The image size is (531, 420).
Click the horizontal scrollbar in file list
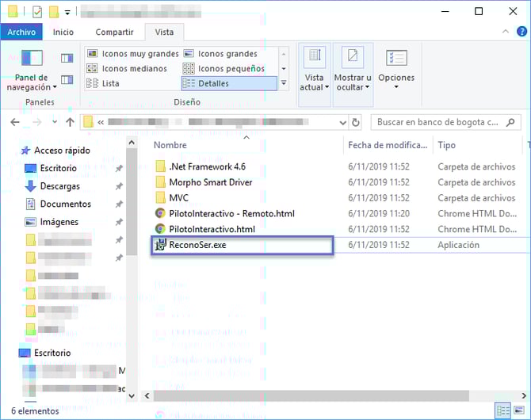click(x=317, y=395)
